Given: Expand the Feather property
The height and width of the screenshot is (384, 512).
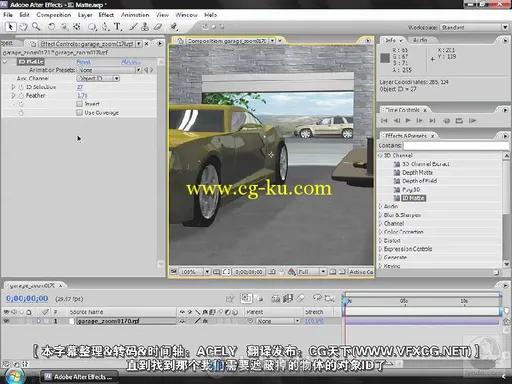Looking at the screenshot, I should [13, 96].
